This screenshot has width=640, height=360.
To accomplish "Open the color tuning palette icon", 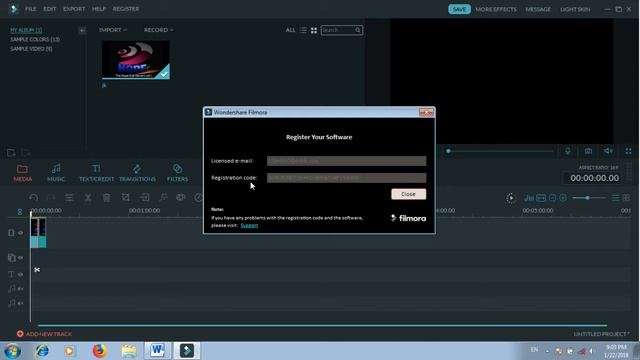I will click(x=181, y=198).
